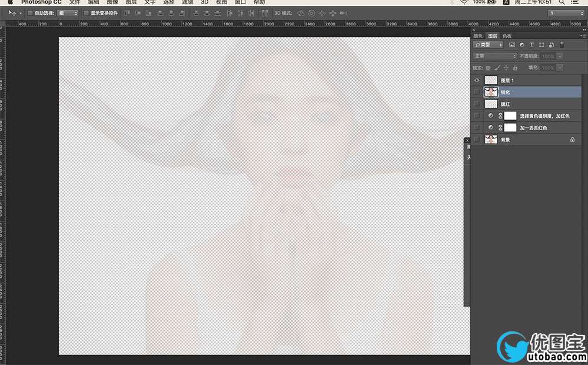Click the adjustment layer filter icon
Viewport: 588px width, 365px height.
click(521, 45)
